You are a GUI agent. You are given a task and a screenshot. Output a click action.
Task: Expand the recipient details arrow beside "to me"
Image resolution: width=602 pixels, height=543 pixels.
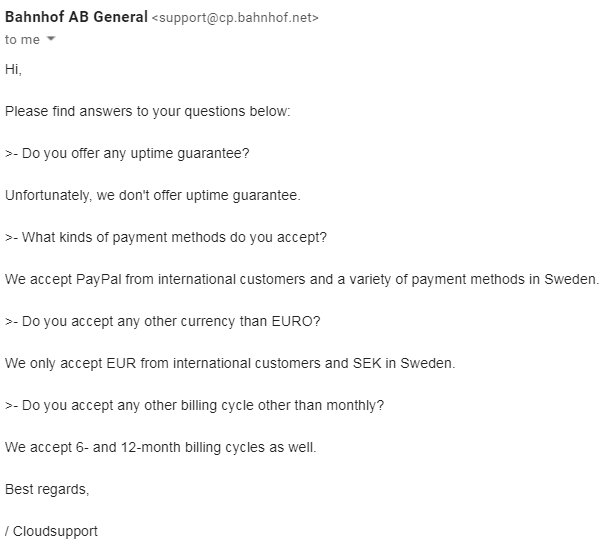pyautogui.click(x=50, y=38)
